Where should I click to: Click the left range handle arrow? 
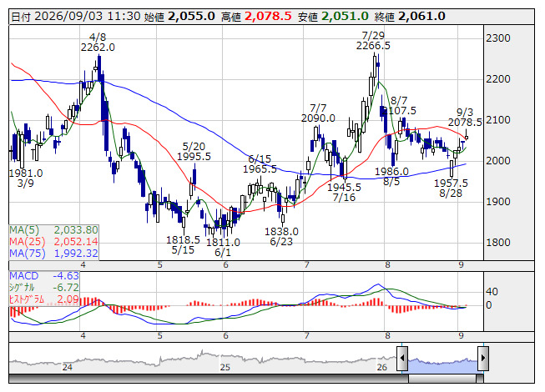pyautogui.click(x=402, y=358)
